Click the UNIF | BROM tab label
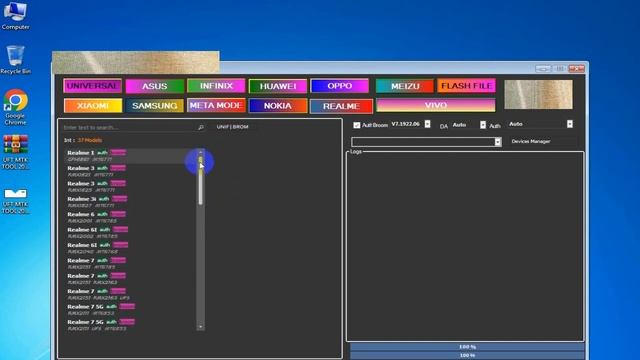The image size is (640, 360). 232,127
